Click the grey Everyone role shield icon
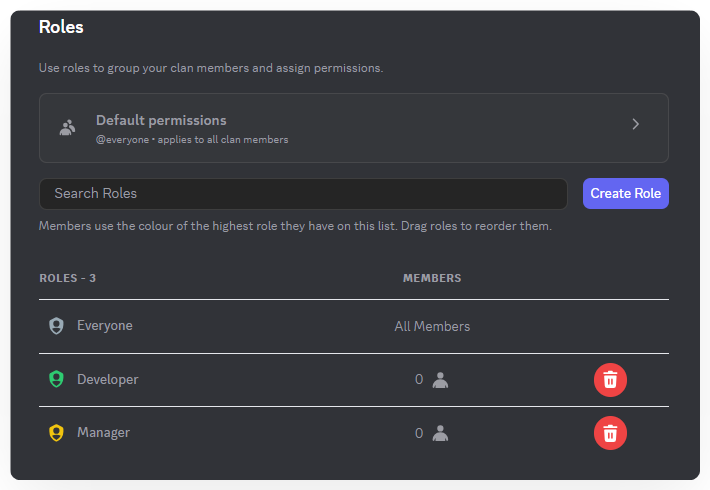The image size is (710, 490). [56, 326]
